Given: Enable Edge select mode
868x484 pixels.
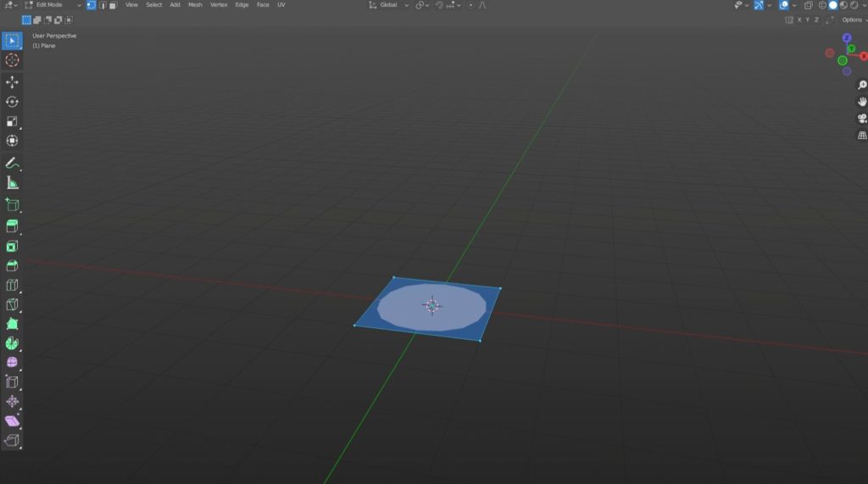Looking at the screenshot, I should [103, 5].
